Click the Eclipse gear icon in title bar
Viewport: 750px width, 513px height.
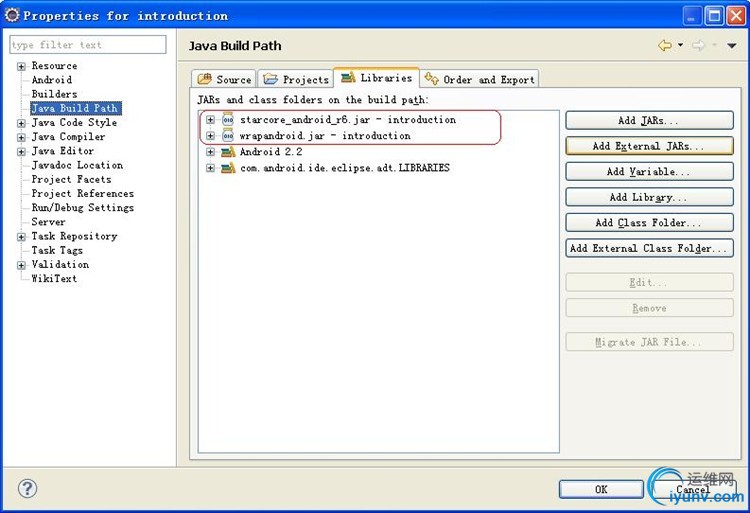pyautogui.click(x=12, y=15)
